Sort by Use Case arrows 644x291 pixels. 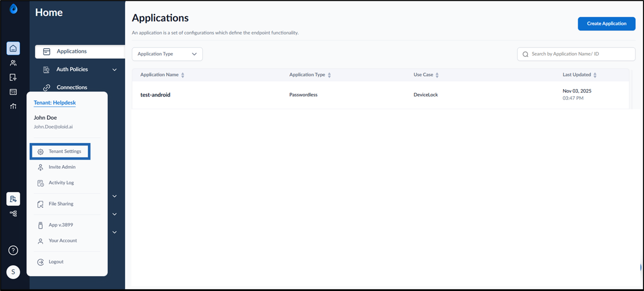tap(437, 75)
